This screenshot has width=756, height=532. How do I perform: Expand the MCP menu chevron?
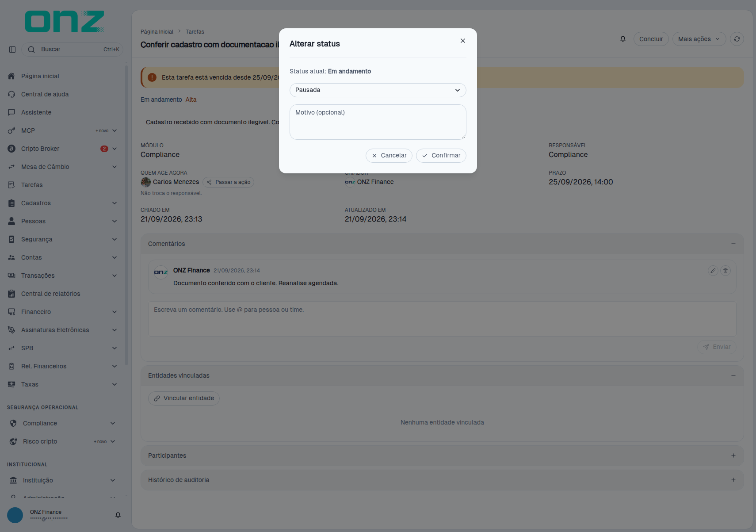[x=115, y=130]
